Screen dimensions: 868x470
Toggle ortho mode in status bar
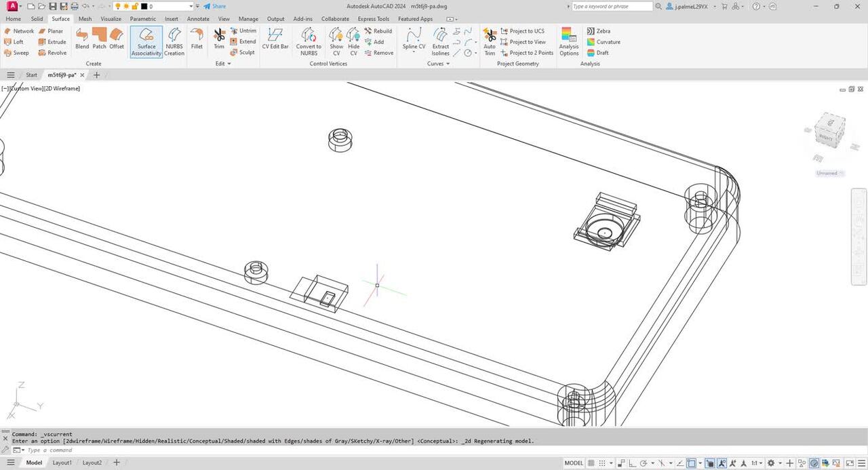(631, 463)
